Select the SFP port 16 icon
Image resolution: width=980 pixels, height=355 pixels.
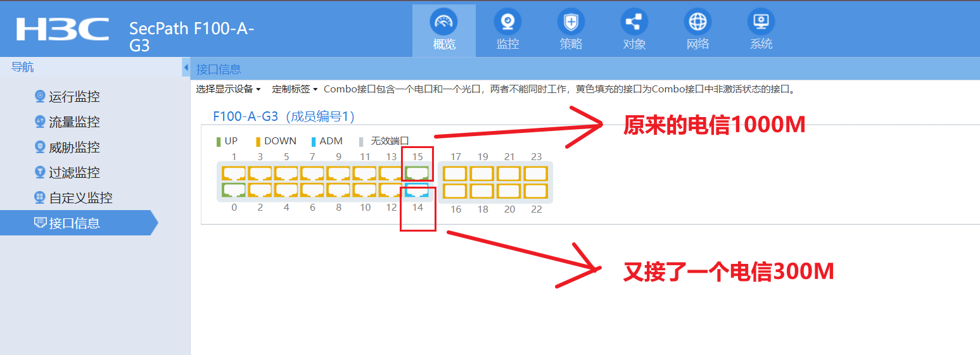[x=455, y=190]
